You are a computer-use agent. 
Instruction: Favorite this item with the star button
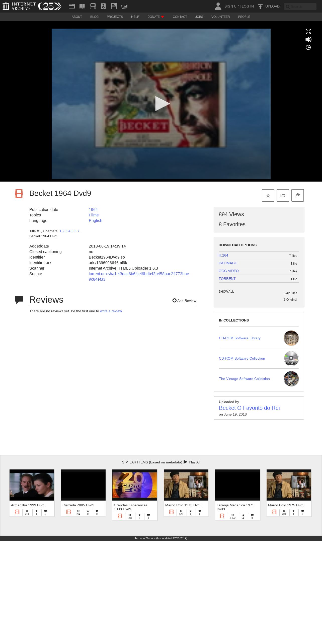pyautogui.click(x=268, y=195)
